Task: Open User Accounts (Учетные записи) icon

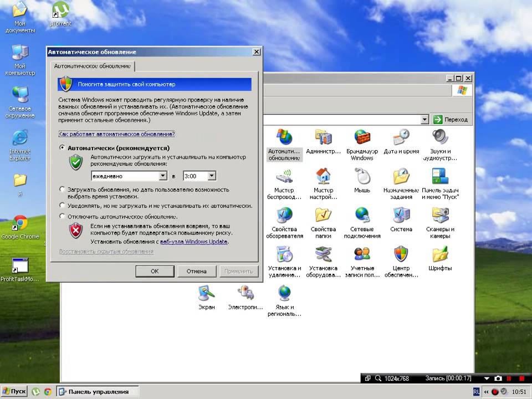Action: click(x=362, y=262)
